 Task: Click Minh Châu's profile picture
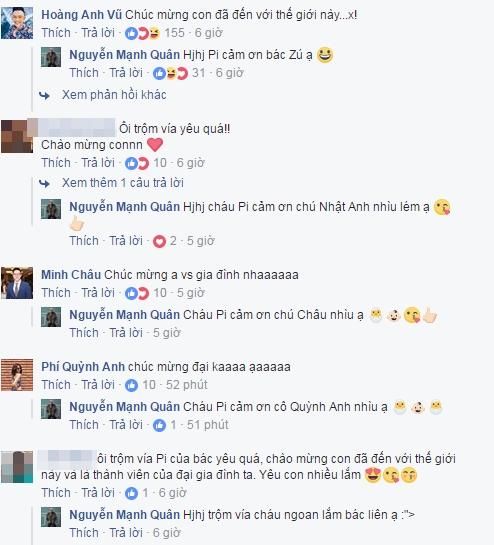coord(17,283)
